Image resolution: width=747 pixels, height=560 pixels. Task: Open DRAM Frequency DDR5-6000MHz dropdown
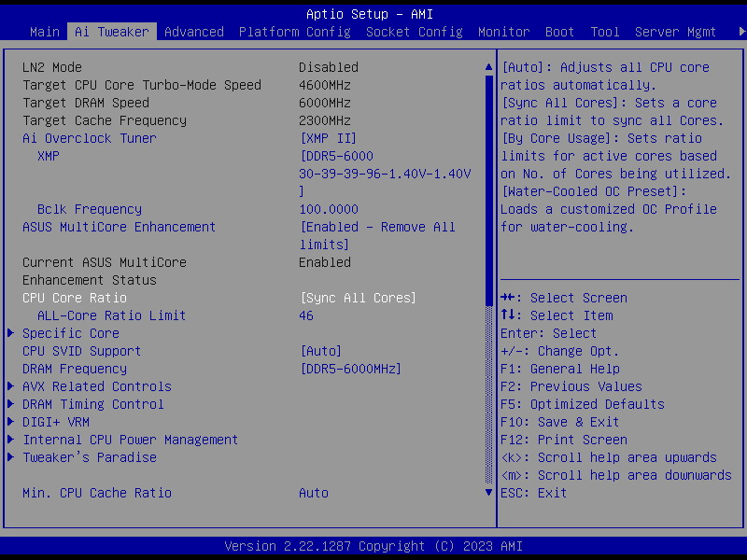(351, 369)
